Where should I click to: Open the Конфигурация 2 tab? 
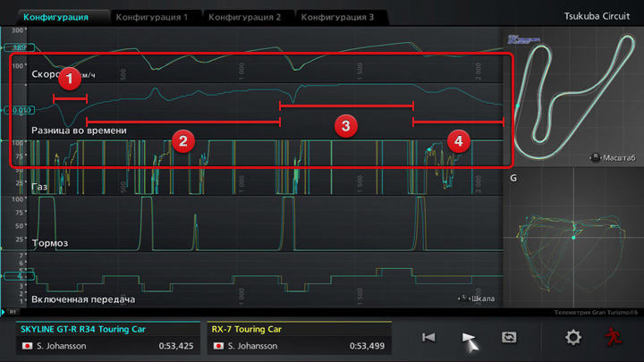click(x=245, y=17)
